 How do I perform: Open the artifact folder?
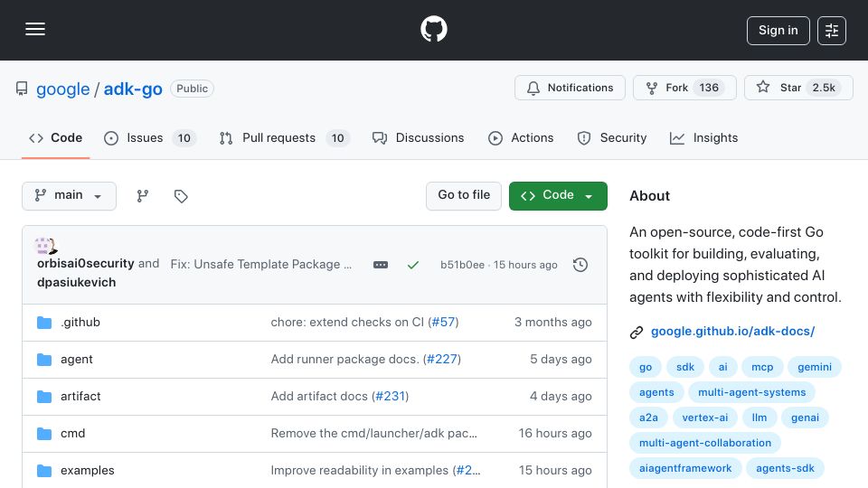pyautogui.click(x=80, y=397)
